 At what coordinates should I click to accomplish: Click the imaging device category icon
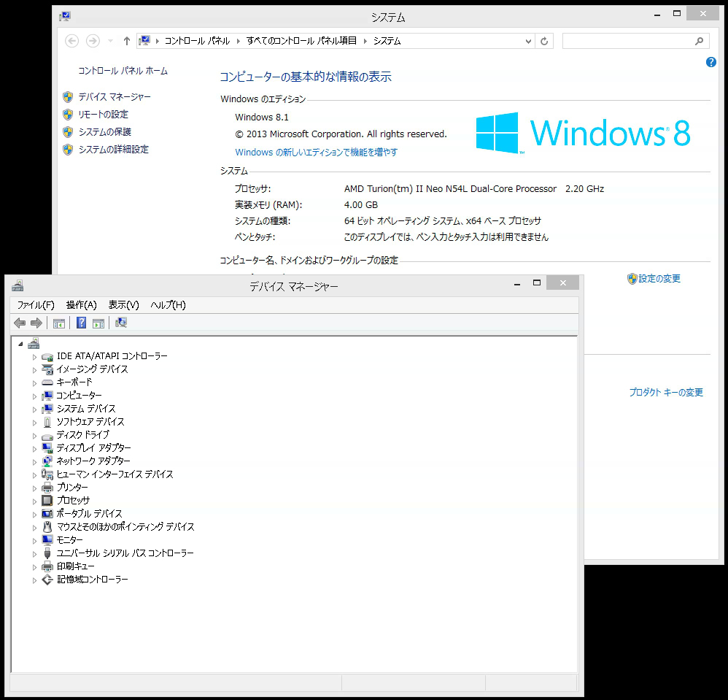[x=47, y=370]
